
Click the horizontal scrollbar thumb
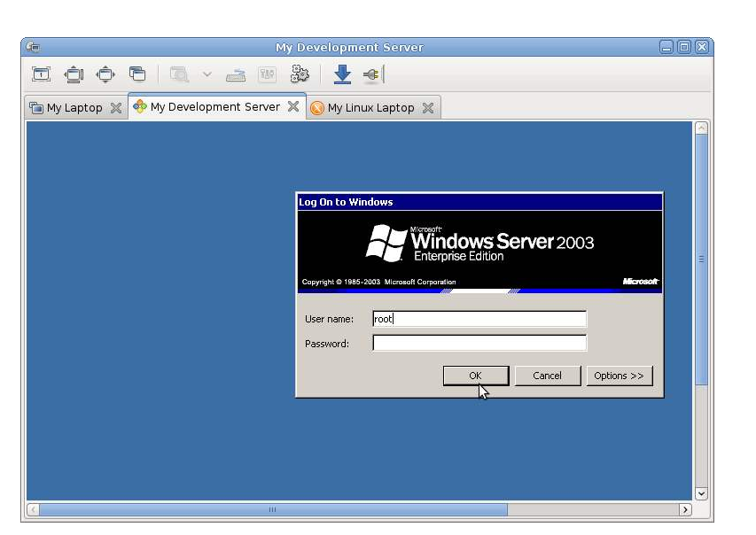(273, 509)
